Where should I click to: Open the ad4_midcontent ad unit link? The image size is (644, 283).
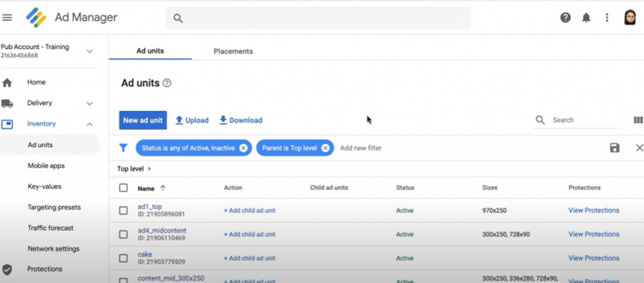coord(162,230)
